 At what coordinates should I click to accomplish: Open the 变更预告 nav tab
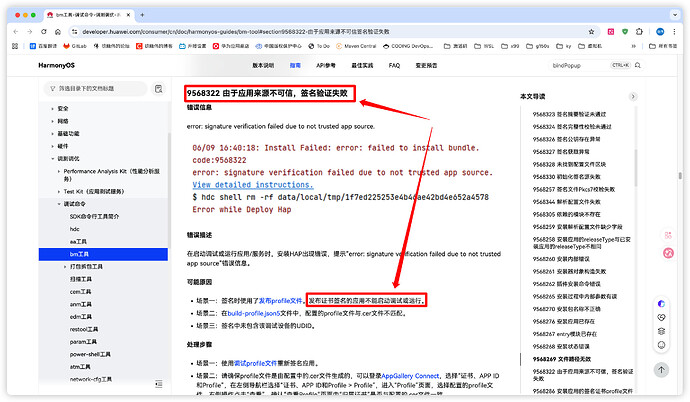point(426,65)
